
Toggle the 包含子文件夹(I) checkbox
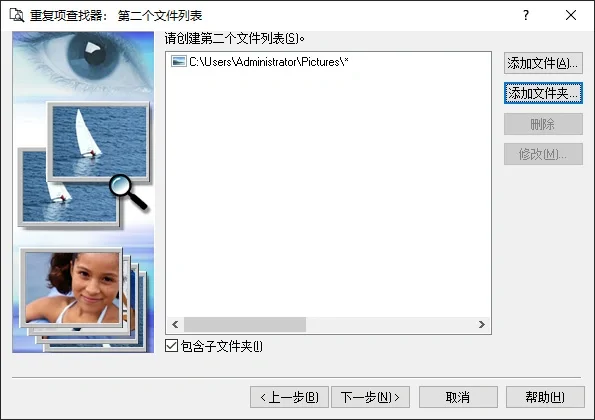pos(172,346)
